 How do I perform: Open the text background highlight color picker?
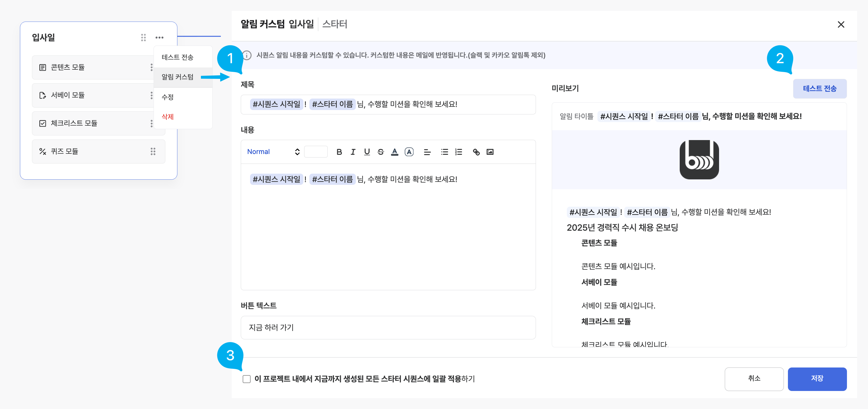(x=409, y=152)
